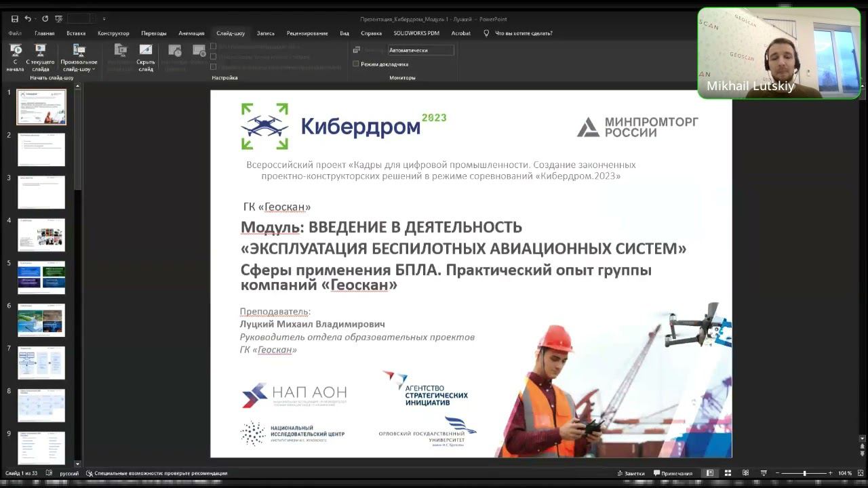
Task: Open 'Произвольное слайд-шоу' dropdown
Action: tap(79, 58)
